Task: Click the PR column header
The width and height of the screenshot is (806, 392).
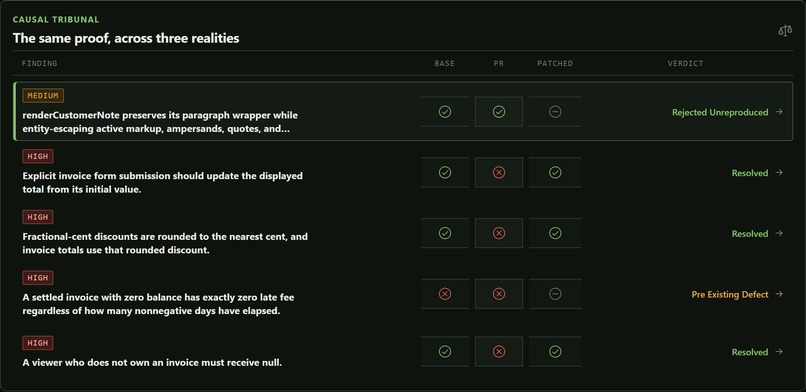Action: pyautogui.click(x=499, y=63)
